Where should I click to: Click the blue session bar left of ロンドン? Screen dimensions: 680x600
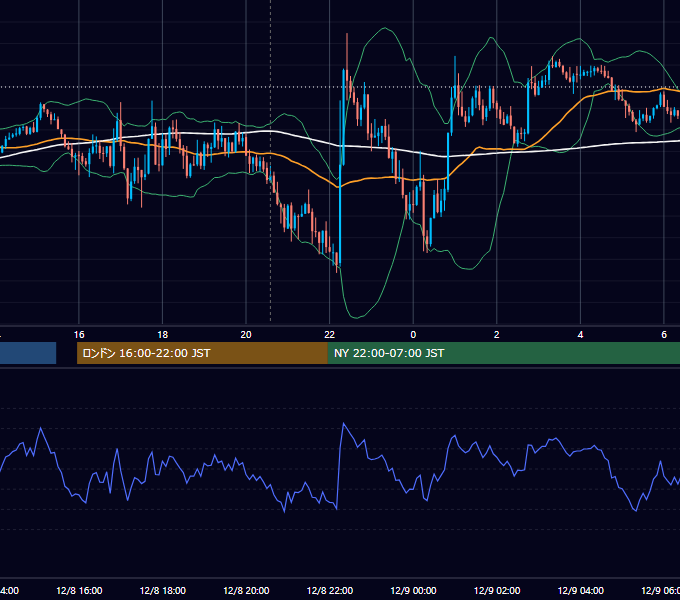coord(28,353)
